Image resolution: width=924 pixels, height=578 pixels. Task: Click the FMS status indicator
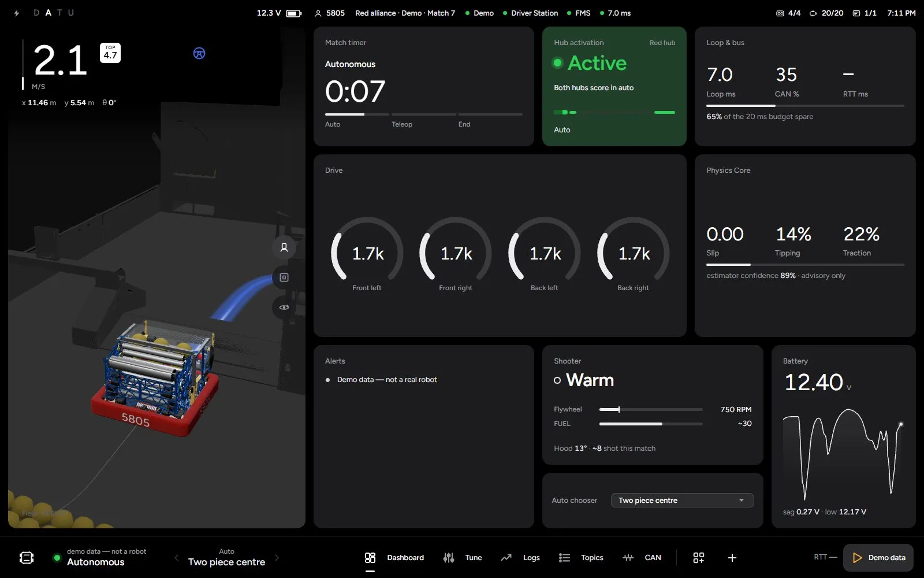click(579, 13)
